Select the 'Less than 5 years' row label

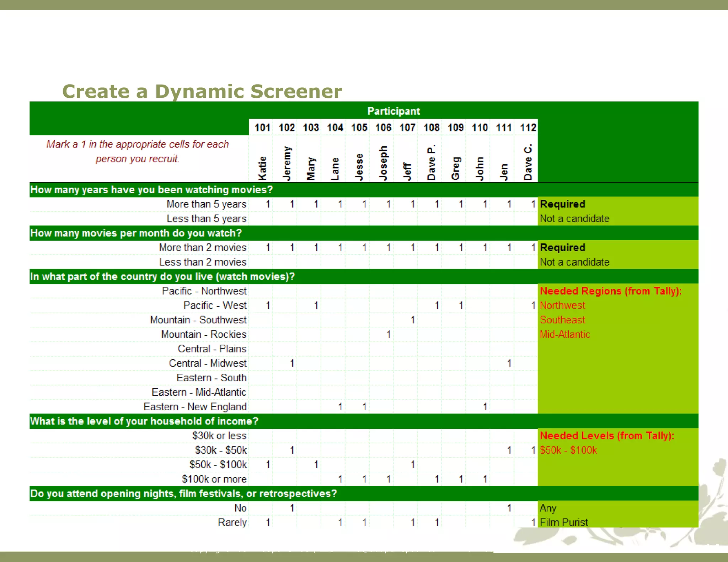tap(207, 219)
